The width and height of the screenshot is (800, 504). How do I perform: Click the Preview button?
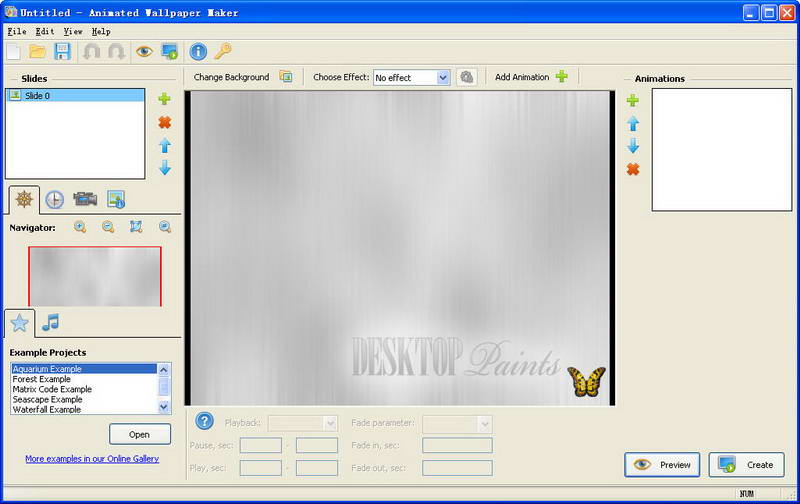pos(662,465)
